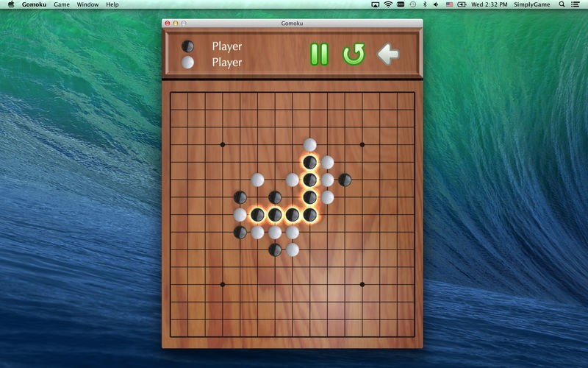
Task: Select the white stone icon in the header
Action: point(188,63)
